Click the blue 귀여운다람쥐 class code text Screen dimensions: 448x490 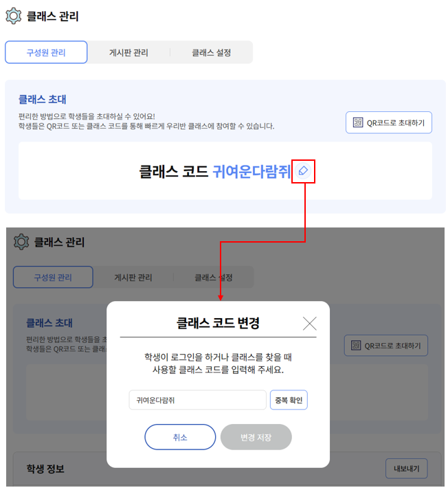pos(251,171)
